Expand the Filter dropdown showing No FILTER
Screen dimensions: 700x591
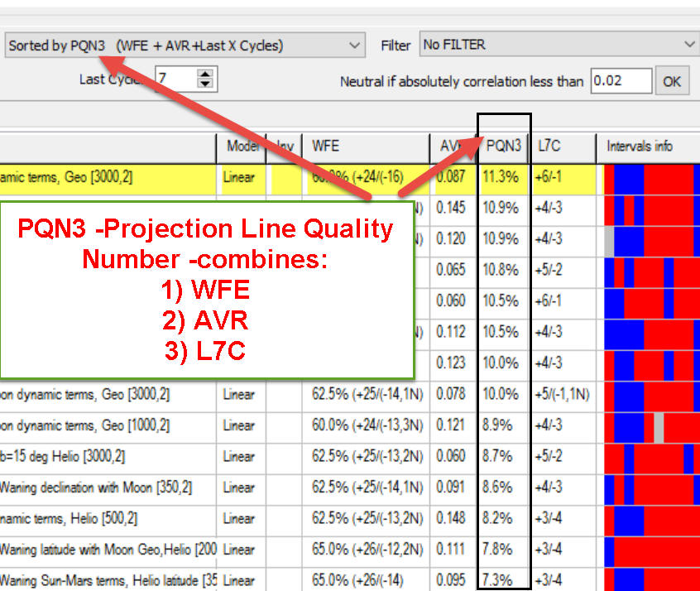click(x=689, y=45)
